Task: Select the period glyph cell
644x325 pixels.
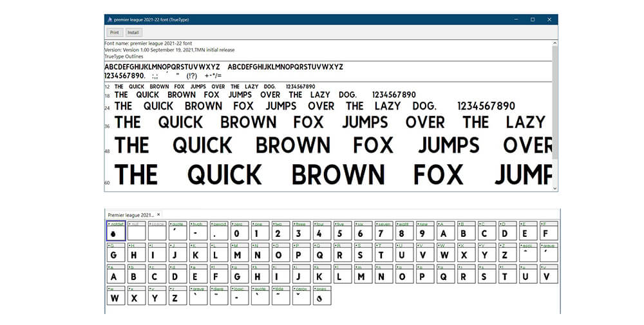Action: coord(219,231)
